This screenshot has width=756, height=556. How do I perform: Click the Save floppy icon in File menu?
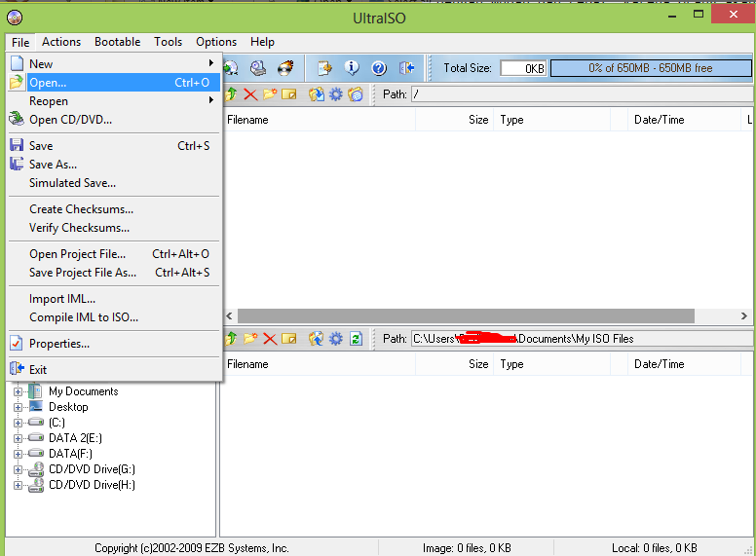coord(17,145)
